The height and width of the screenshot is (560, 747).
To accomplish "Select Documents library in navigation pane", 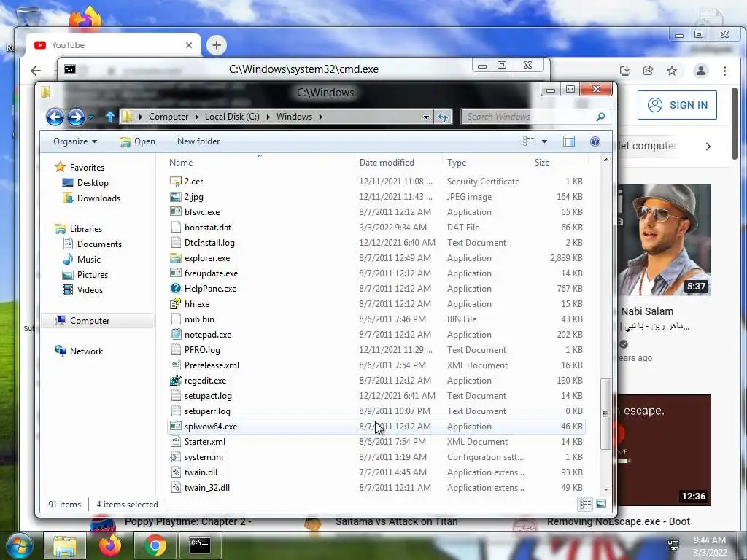I will tap(93, 244).
